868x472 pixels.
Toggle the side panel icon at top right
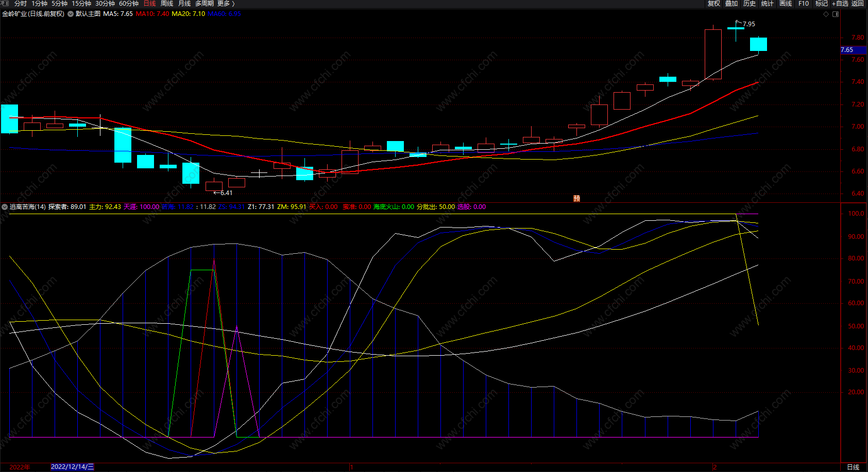[x=836, y=14]
